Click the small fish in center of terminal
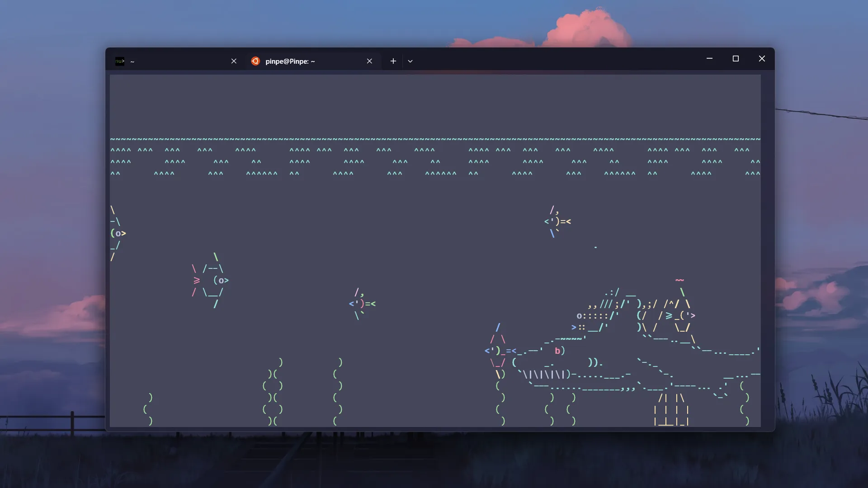 tap(362, 304)
